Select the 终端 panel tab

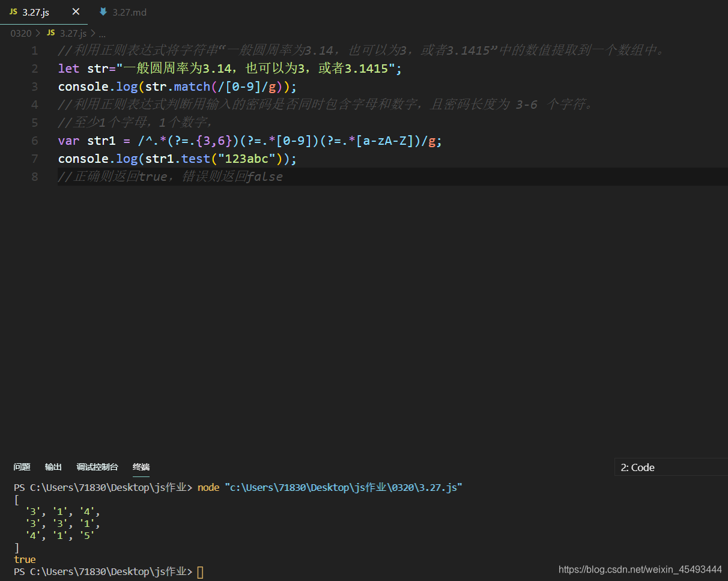click(x=141, y=467)
